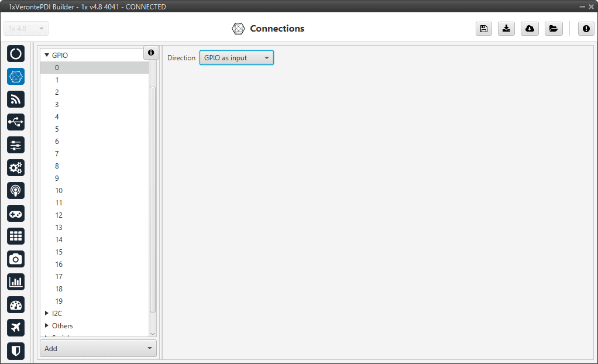Select GPIO 12 in the list

[59, 215]
